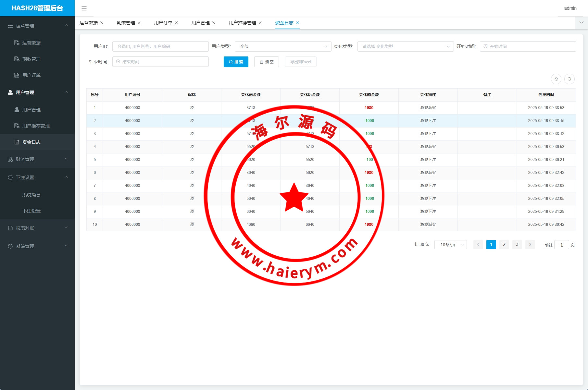Click the blue 搜索 button
The image size is (588, 390).
click(236, 62)
